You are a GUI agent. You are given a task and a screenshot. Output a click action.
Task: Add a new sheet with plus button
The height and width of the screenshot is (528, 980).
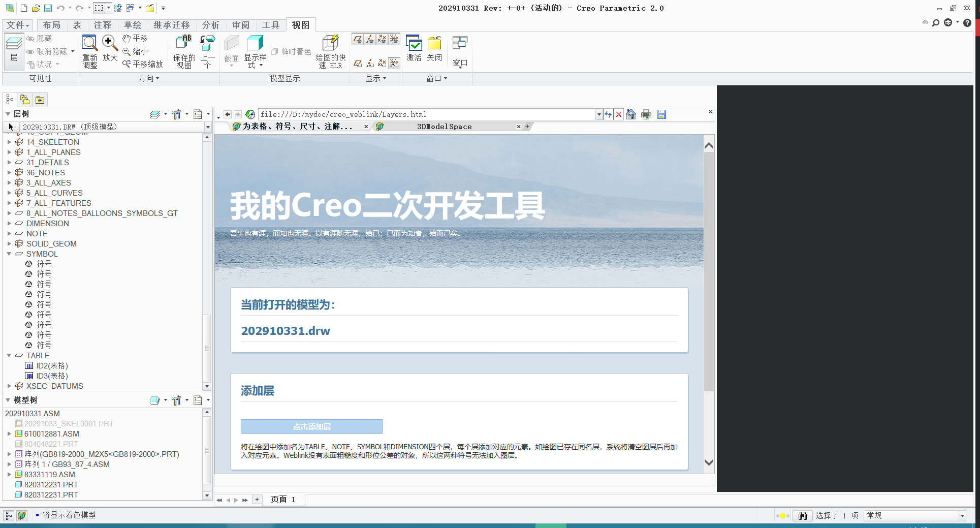pyautogui.click(x=257, y=500)
